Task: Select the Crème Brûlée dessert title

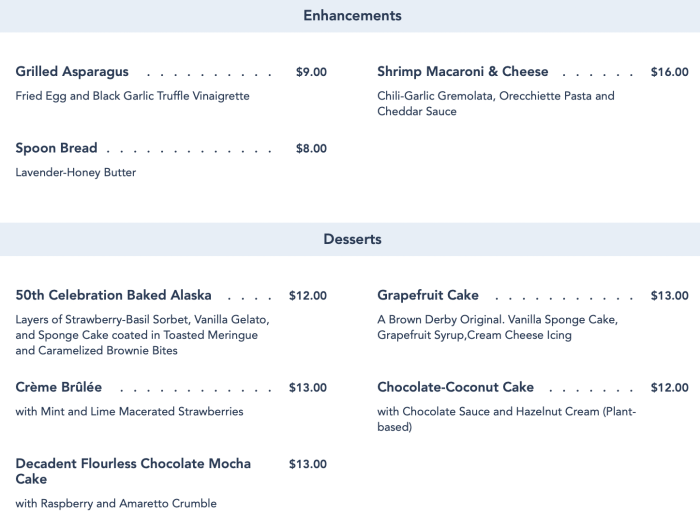Action: [x=59, y=387]
